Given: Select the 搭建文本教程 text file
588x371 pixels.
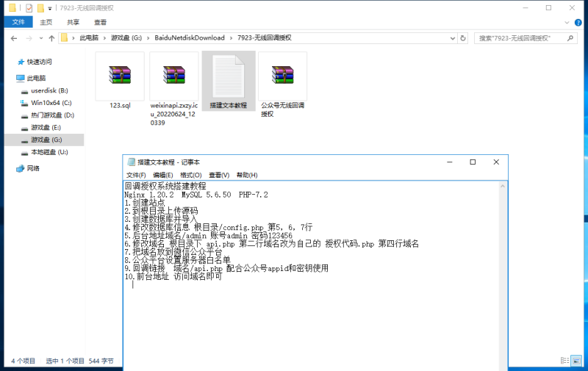Looking at the screenshot, I should pyautogui.click(x=229, y=81).
